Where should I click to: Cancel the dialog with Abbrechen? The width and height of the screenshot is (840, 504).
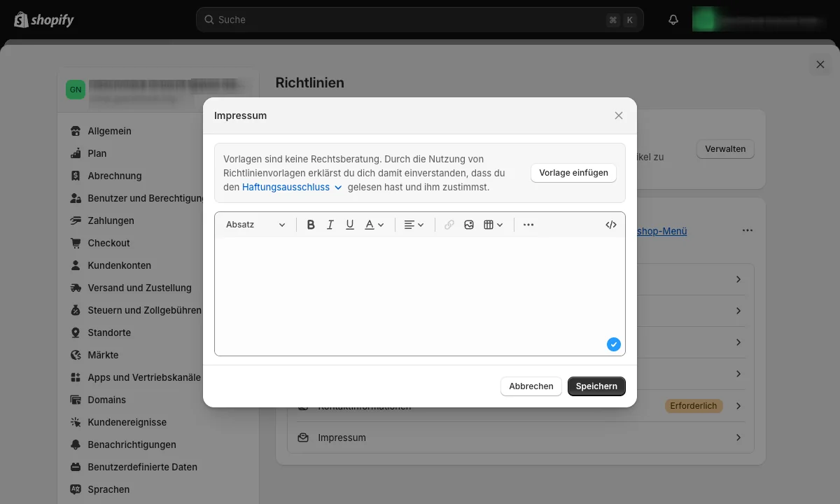(531, 386)
